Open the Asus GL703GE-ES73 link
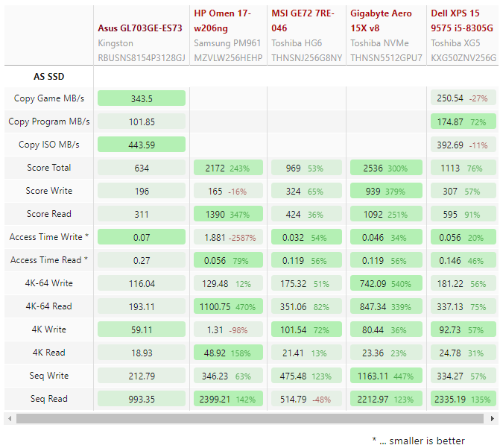This screenshot has width=500, height=448. [x=139, y=28]
